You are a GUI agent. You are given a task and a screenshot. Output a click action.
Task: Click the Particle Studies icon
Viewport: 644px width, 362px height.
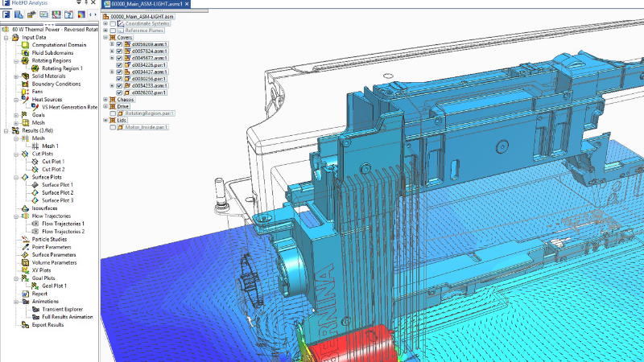click(25, 239)
